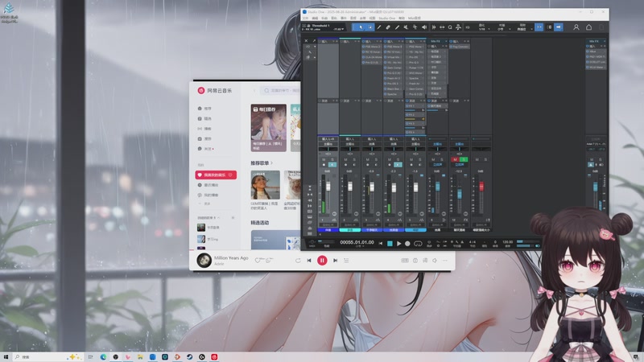644x362 pixels.
Task: Click the Play button in Studio One transport
Action: [398, 244]
